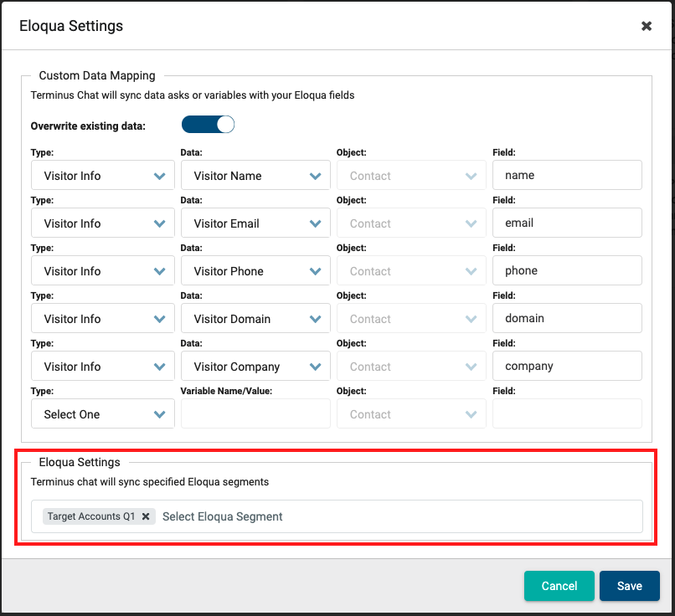
Task: Open Object dropdown in the Select One row
Action: click(x=411, y=413)
